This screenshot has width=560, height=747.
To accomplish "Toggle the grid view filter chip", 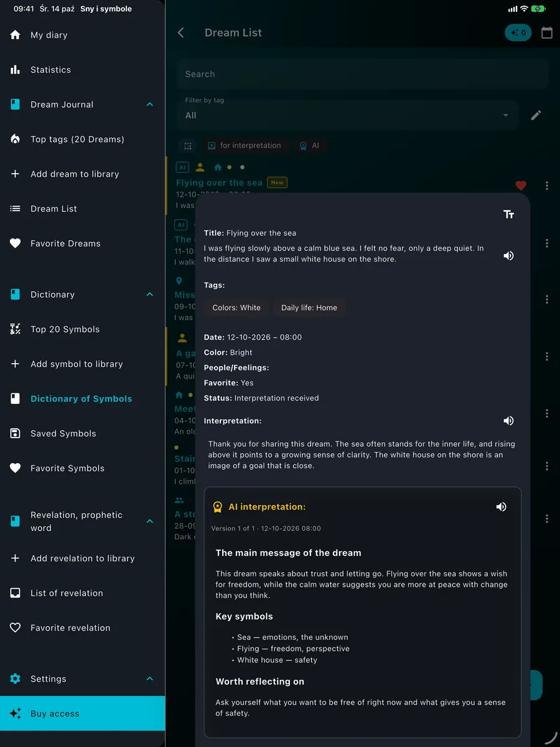I will click(x=187, y=146).
